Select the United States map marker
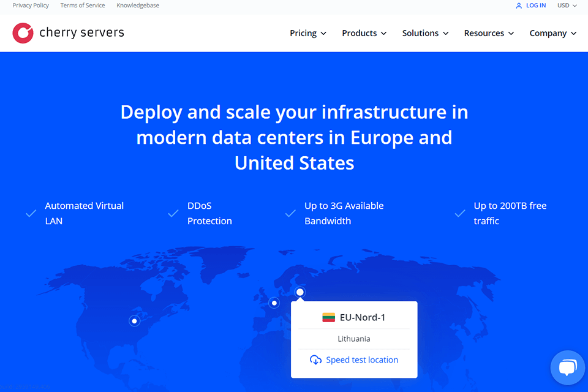Viewport: 588px width, 392px height. point(134,321)
